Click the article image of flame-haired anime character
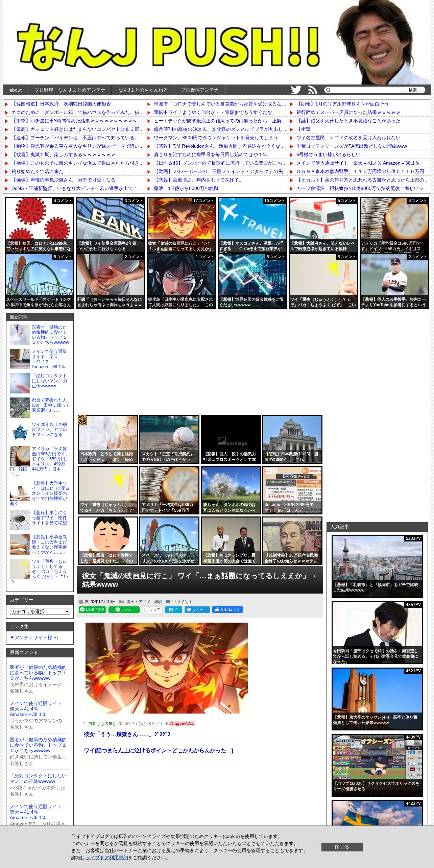This screenshot has width=434, height=868. pyautogui.click(x=167, y=668)
